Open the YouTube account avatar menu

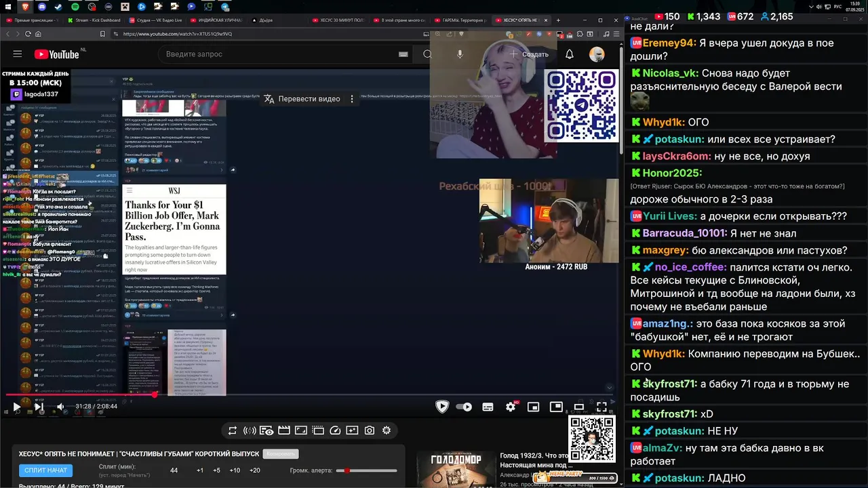coord(597,54)
